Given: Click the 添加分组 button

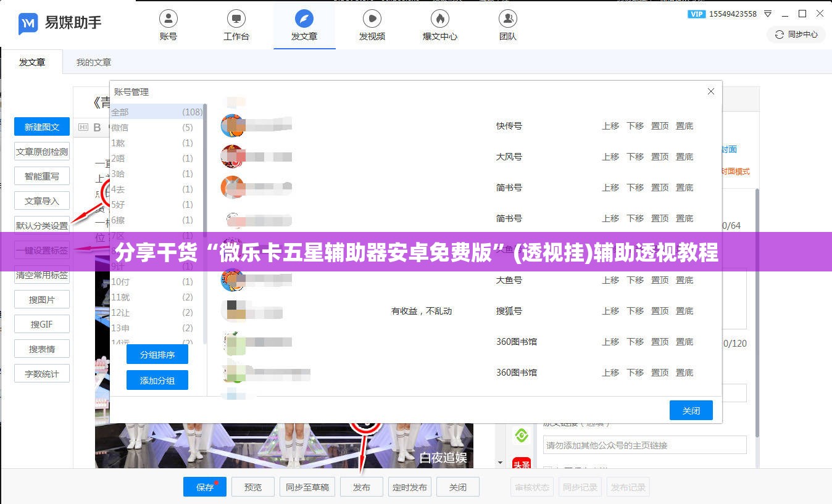Looking at the screenshot, I should [x=157, y=380].
